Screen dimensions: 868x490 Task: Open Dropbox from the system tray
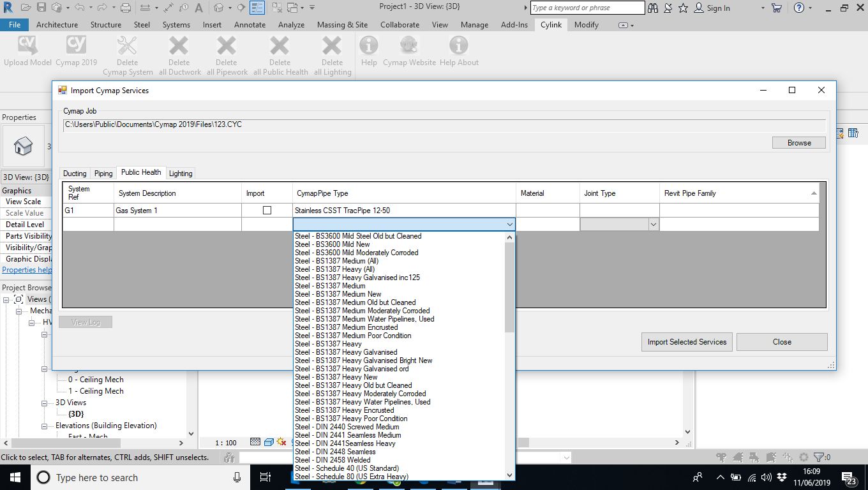781,478
